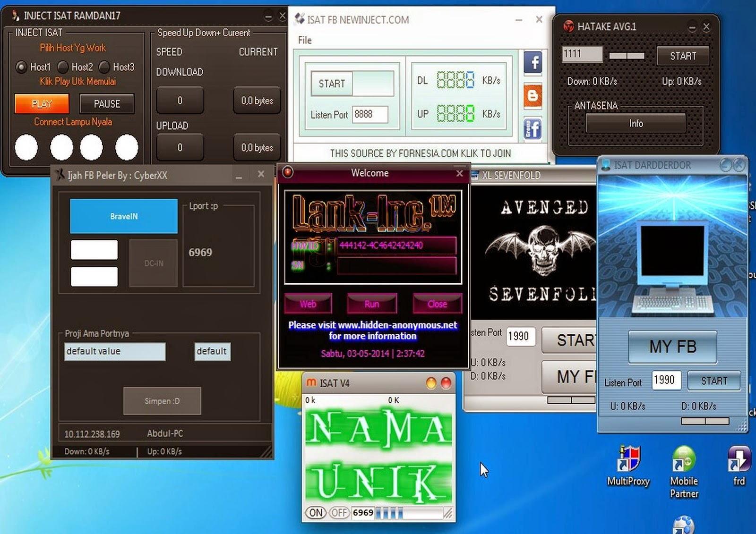Click START in ISAT DARDDERDOR

[x=714, y=381]
